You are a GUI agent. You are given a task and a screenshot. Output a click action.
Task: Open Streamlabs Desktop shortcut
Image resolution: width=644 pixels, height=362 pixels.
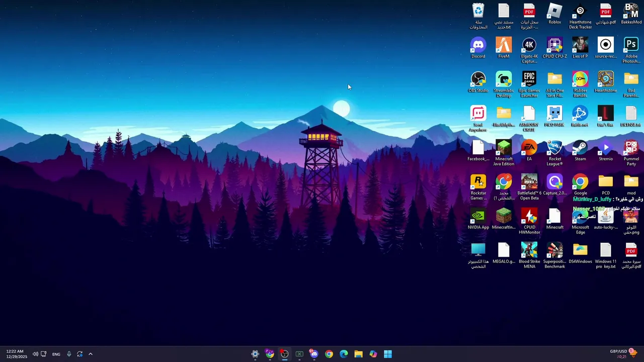tap(504, 84)
